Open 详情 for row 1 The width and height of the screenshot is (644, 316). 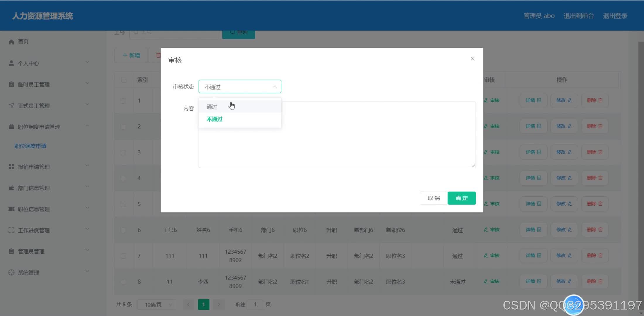click(533, 100)
